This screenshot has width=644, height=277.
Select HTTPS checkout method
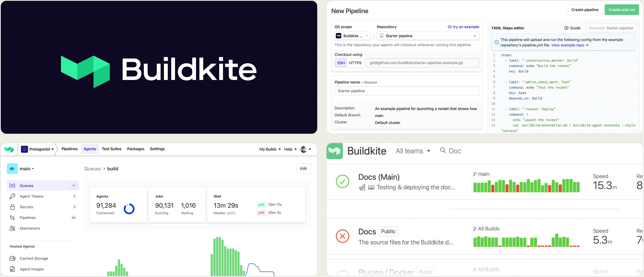355,63
